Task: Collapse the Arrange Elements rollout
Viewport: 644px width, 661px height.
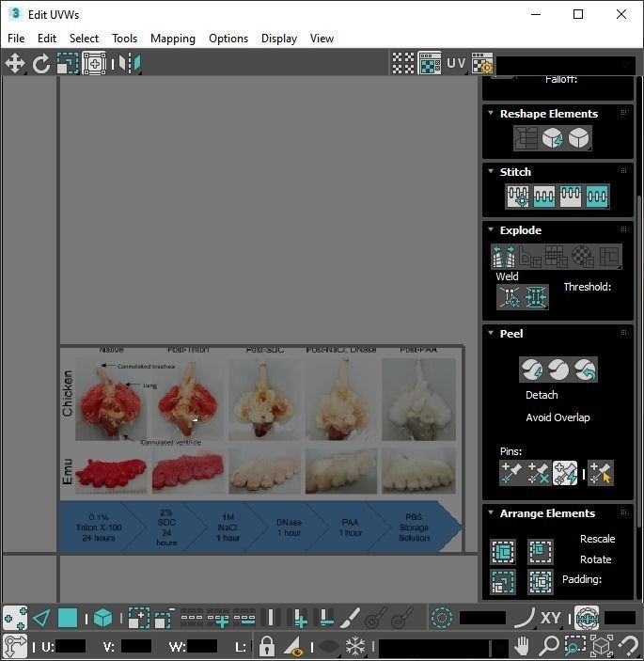Action: click(x=491, y=512)
